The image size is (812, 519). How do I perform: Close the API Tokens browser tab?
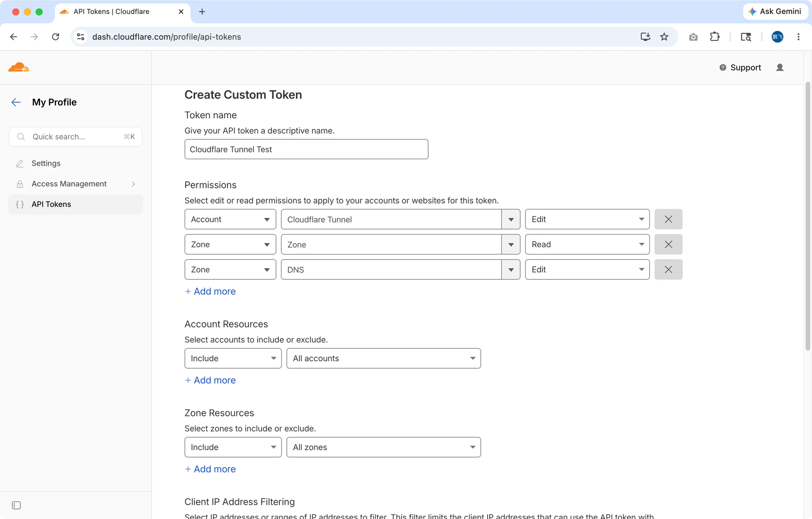click(181, 12)
